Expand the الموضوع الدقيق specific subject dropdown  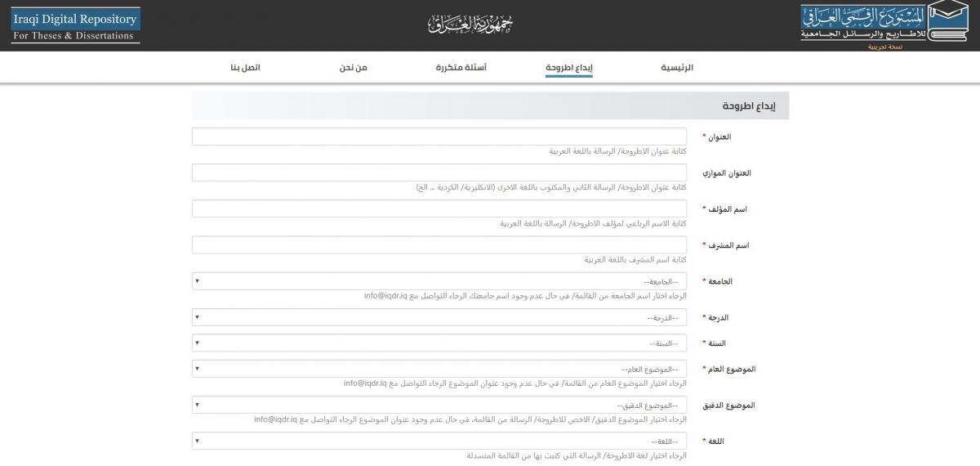pyautogui.click(x=439, y=406)
